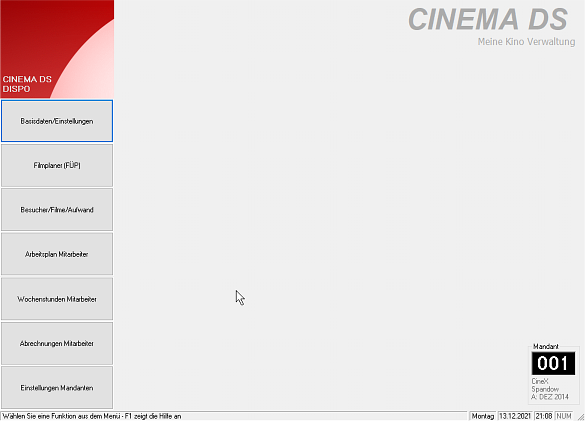Click the status bar F1 help message
The width and height of the screenshot is (585, 421).
point(92,416)
